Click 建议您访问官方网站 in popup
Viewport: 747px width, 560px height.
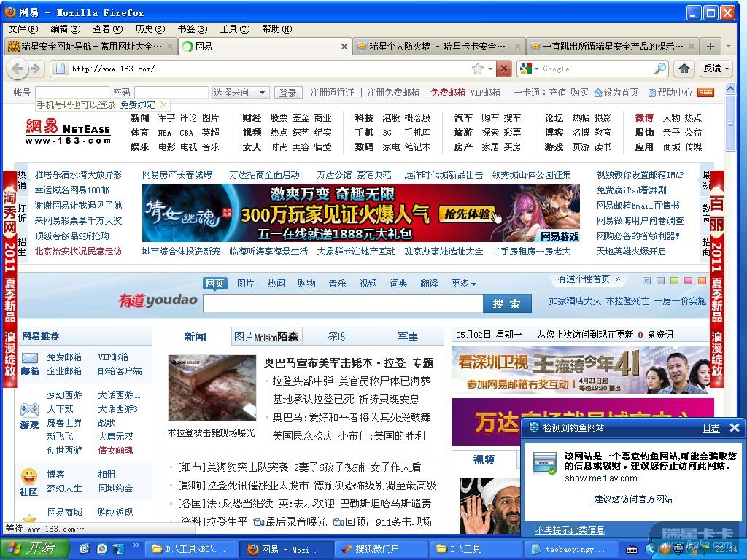[632, 499]
